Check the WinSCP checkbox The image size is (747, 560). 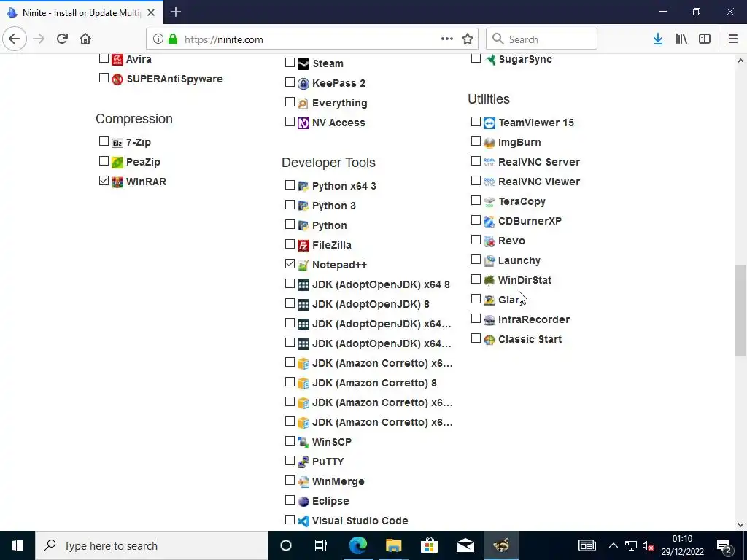(290, 441)
